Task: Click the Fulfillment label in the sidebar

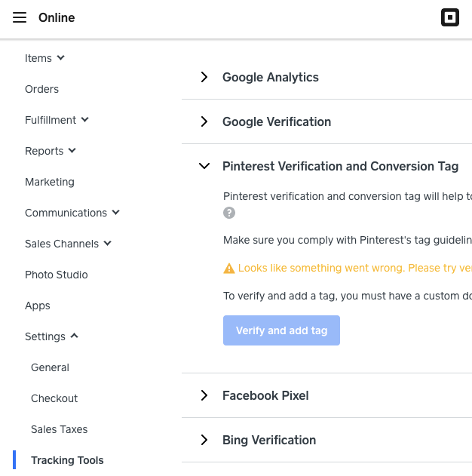Action: point(51,120)
